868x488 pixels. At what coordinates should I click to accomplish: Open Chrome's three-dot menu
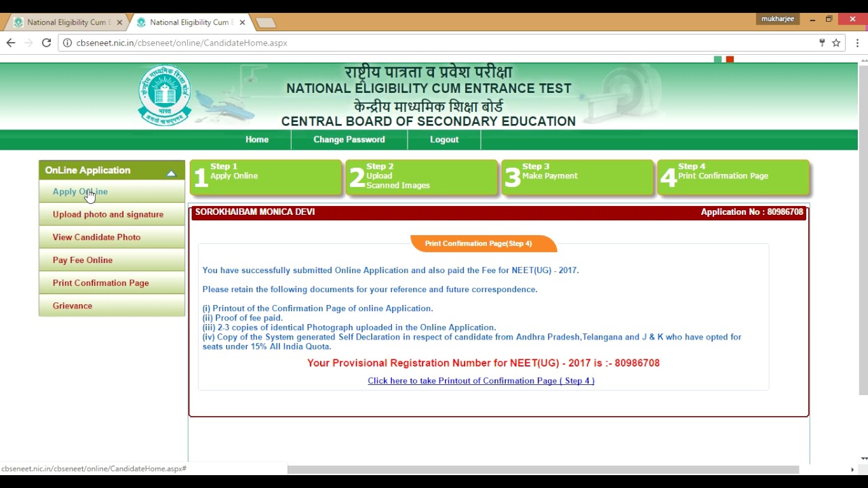857,43
